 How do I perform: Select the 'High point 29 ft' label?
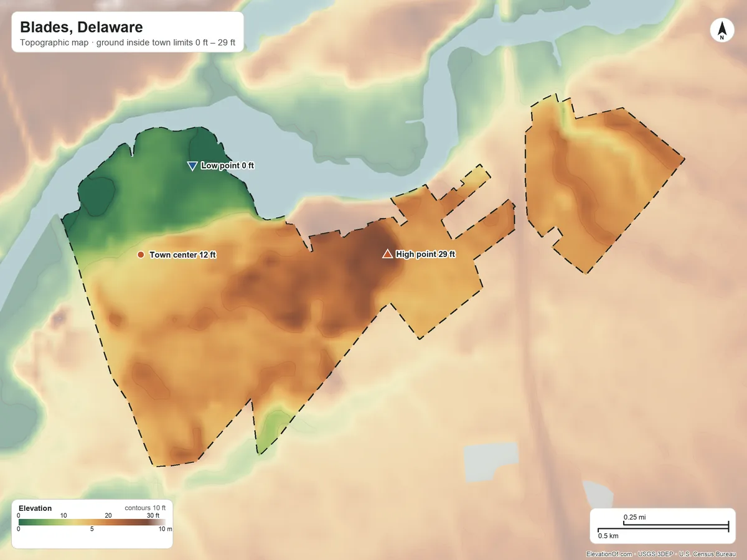426,254
